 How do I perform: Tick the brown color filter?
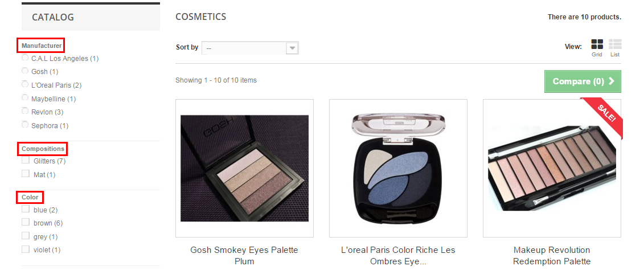pyautogui.click(x=26, y=222)
